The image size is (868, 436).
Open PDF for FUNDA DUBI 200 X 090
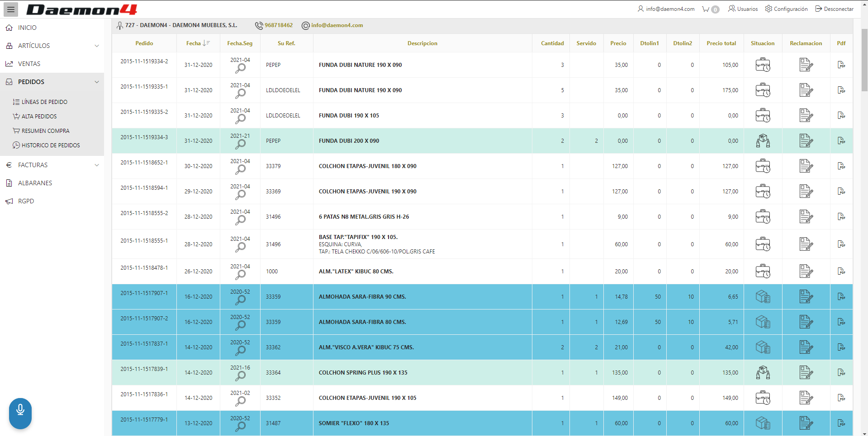[x=841, y=141]
